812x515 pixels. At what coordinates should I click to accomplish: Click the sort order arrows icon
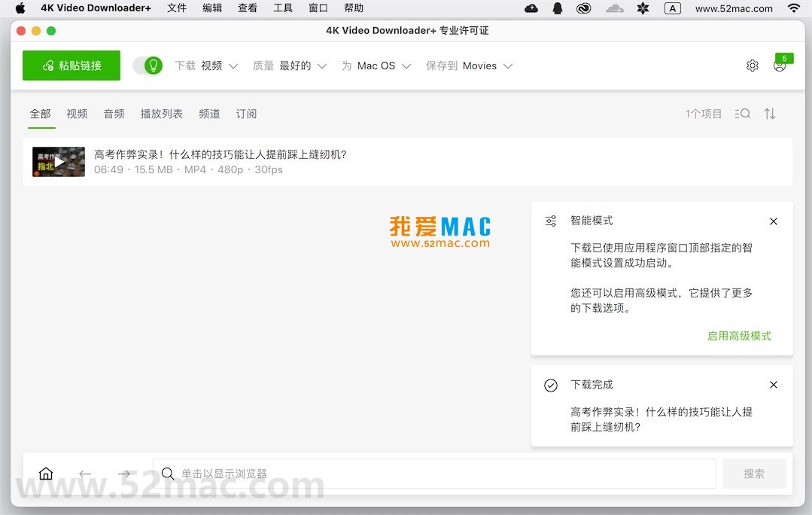769,114
